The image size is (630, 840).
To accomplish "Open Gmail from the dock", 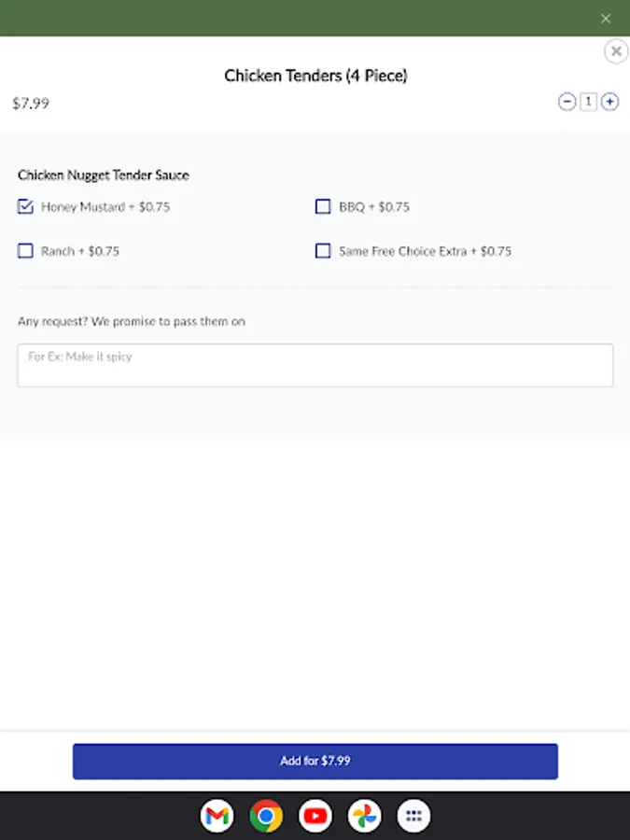I will point(217,816).
